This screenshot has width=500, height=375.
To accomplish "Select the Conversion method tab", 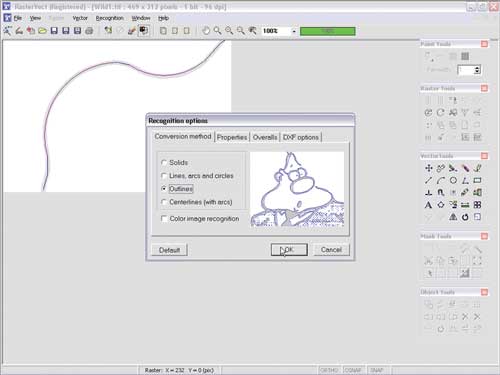I will click(183, 136).
